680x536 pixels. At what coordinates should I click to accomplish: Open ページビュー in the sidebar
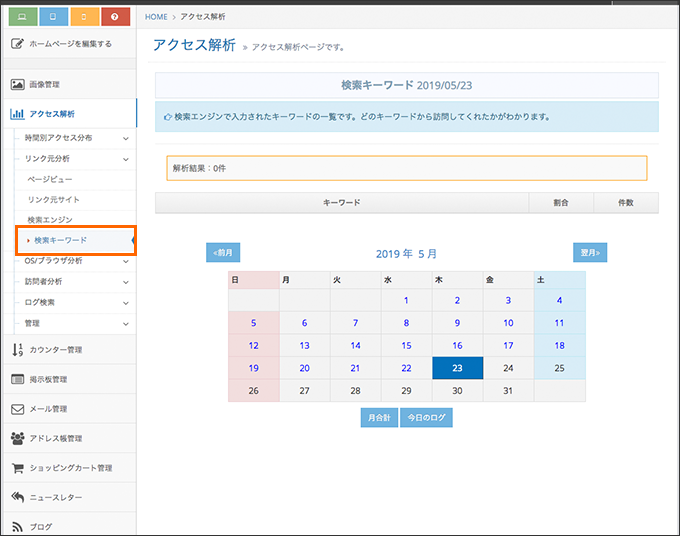click(50, 179)
